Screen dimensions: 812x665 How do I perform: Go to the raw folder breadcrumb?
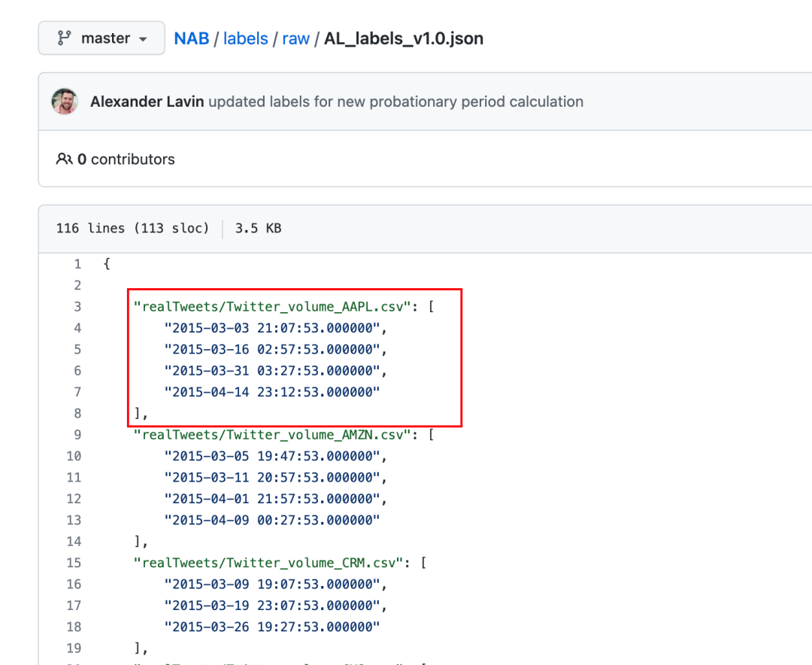click(295, 38)
